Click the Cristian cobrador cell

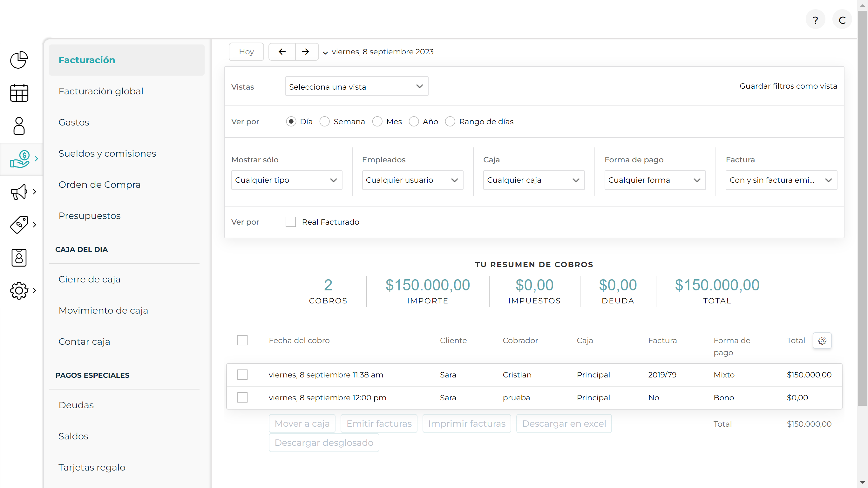(x=517, y=375)
